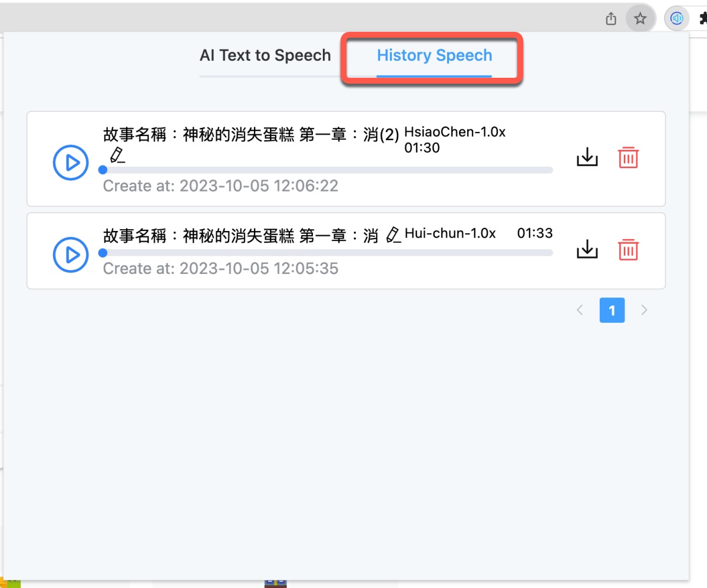Play the Hui-chun-1.0x speech recording
Viewport: 707px width, 588px height.
coord(71,254)
